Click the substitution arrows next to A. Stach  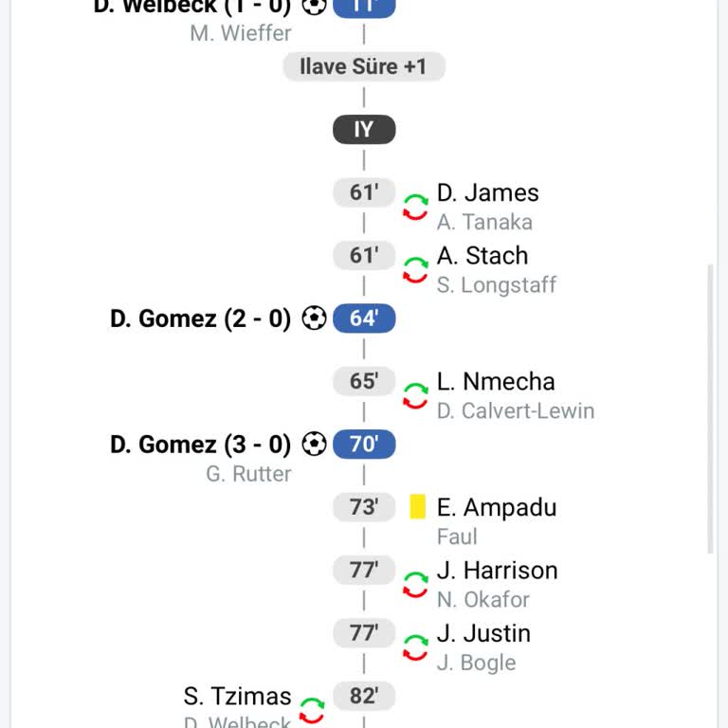[415, 269]
